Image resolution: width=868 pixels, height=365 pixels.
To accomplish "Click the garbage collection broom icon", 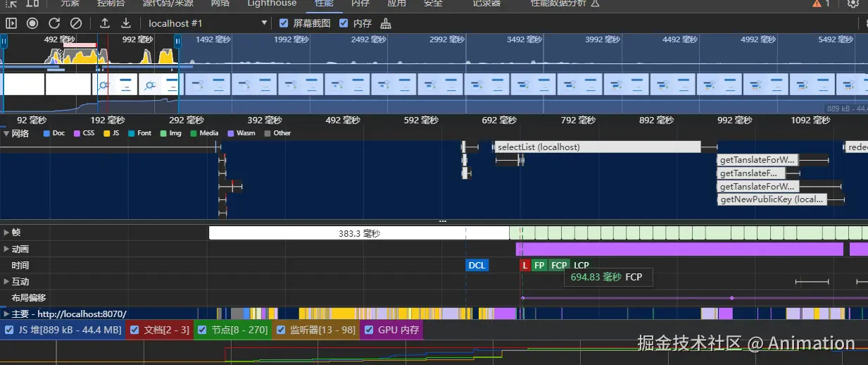I will pyautogui.click(x=386, y=23).
